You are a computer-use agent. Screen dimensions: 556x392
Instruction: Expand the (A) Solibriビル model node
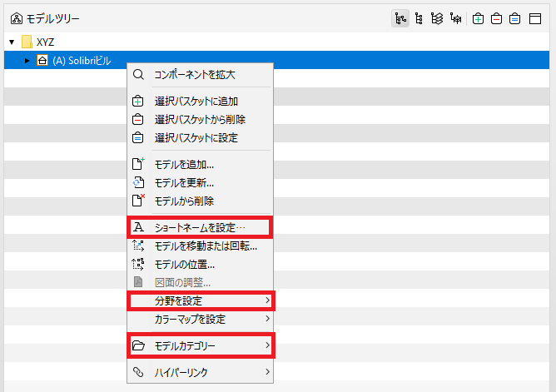click(x=27, y=61)
